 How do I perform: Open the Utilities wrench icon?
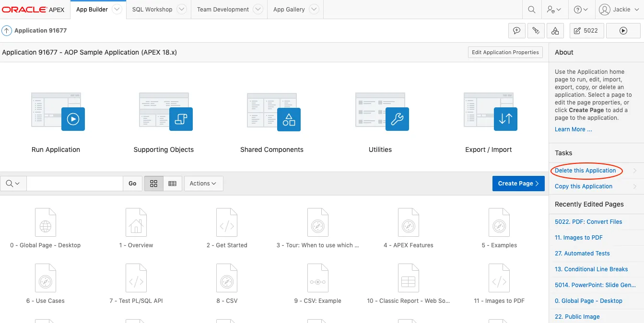tap(382, 112)
